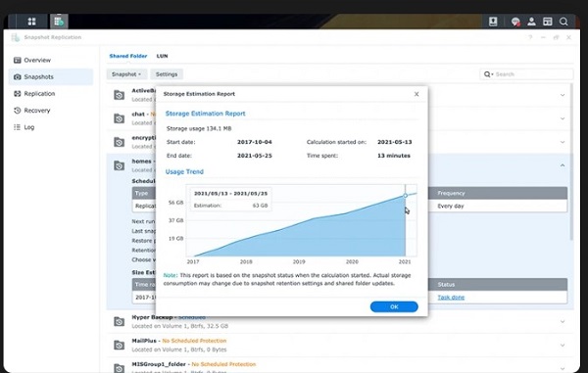588x373 pixels.
Task: Click the homes folder snapshot icon
Action: (x=119, y=165)
